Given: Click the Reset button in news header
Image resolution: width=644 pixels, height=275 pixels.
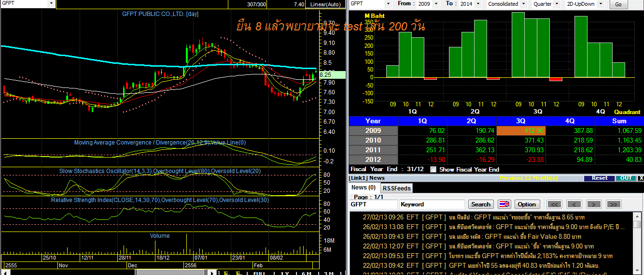Looking at the screenshot, I should [x=600, y=178].
